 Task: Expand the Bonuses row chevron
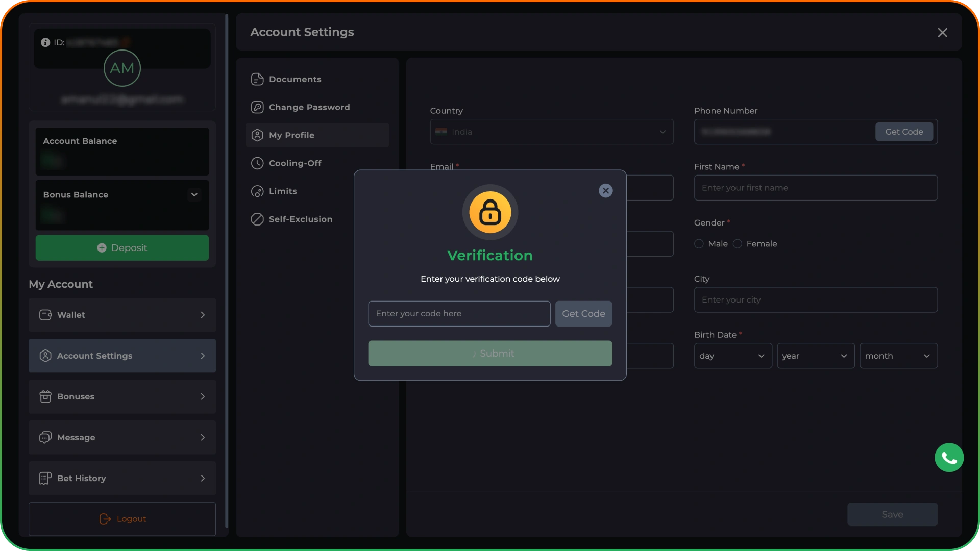tap(203, 396)
